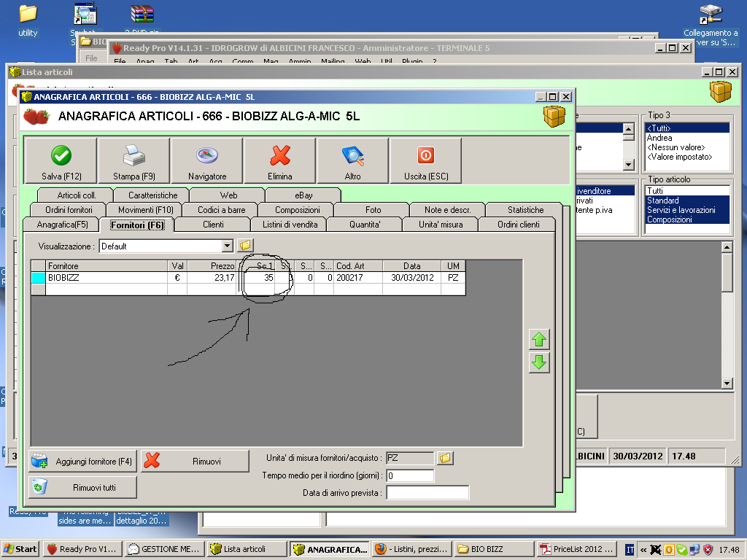
Task: Click the File menu in BIO window
Action: pos(91,58)
